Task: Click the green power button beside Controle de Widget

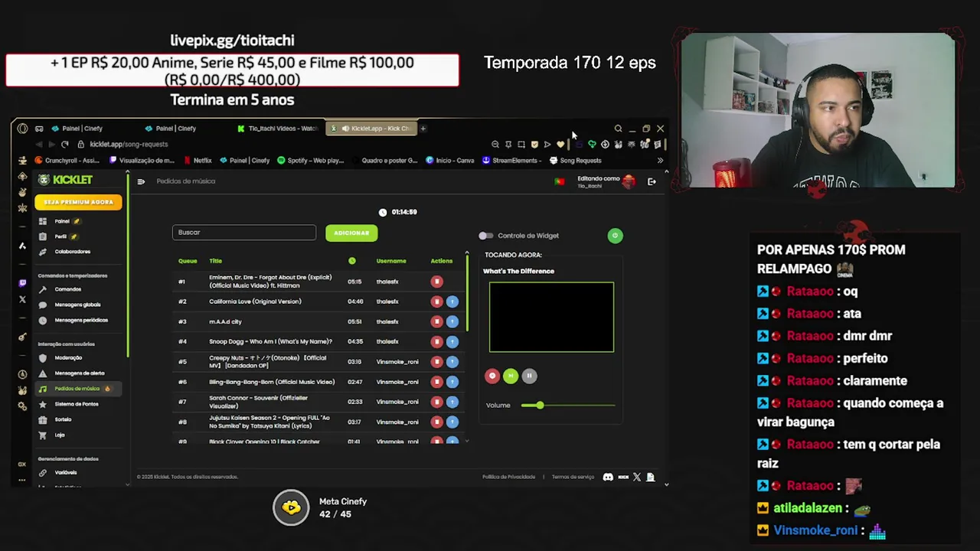Action: point(615,236)
